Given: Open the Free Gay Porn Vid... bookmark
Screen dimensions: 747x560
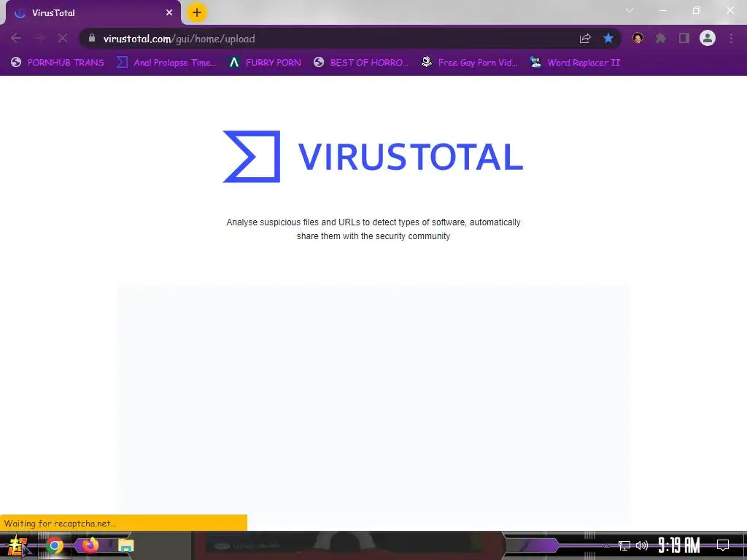Looking at the screenshot, I should tap(469, 63).
